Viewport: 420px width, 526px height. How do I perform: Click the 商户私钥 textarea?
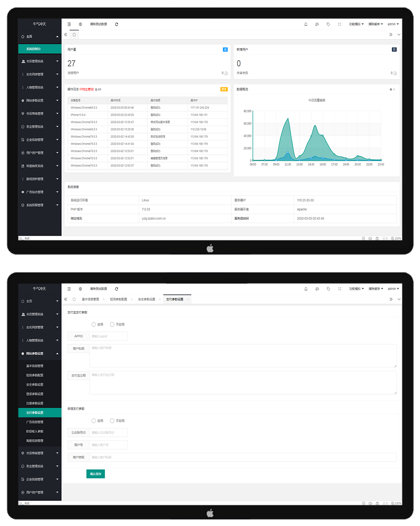[x=243, y=355]
